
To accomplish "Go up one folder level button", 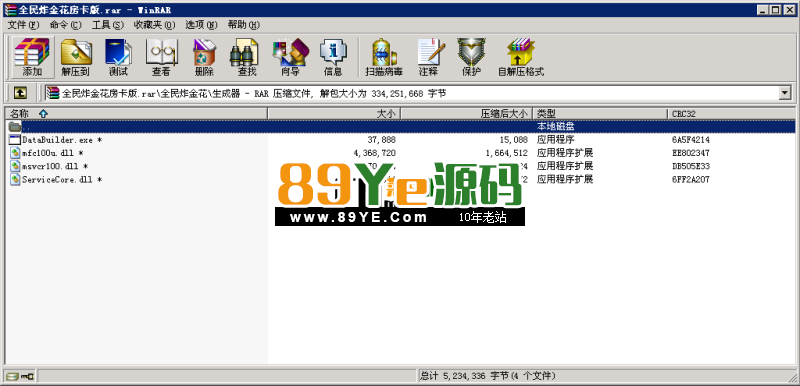I will (x=20, y=93).
